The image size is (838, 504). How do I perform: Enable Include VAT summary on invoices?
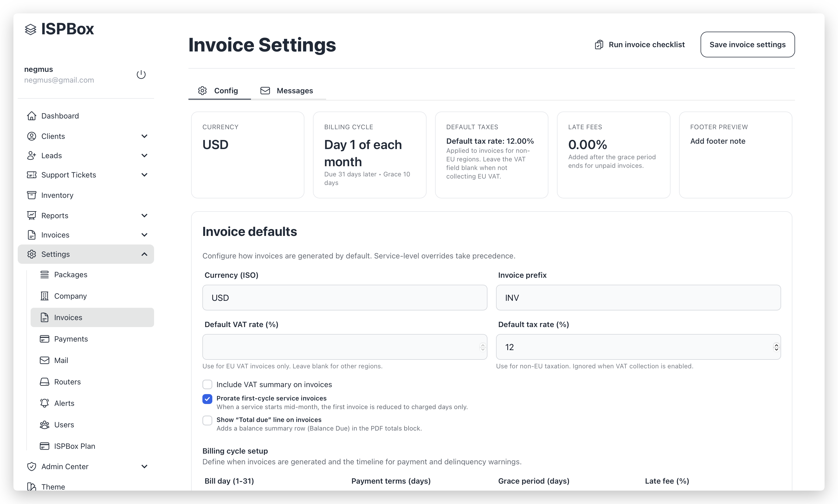(207, 384)
